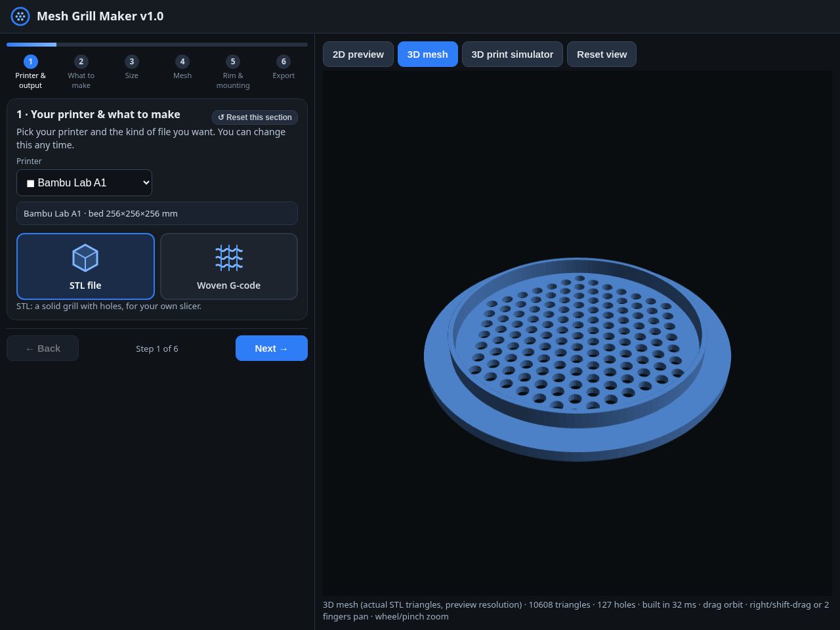
Task: Click the wizard progress bar at top
Action: (x=157, y=45)
